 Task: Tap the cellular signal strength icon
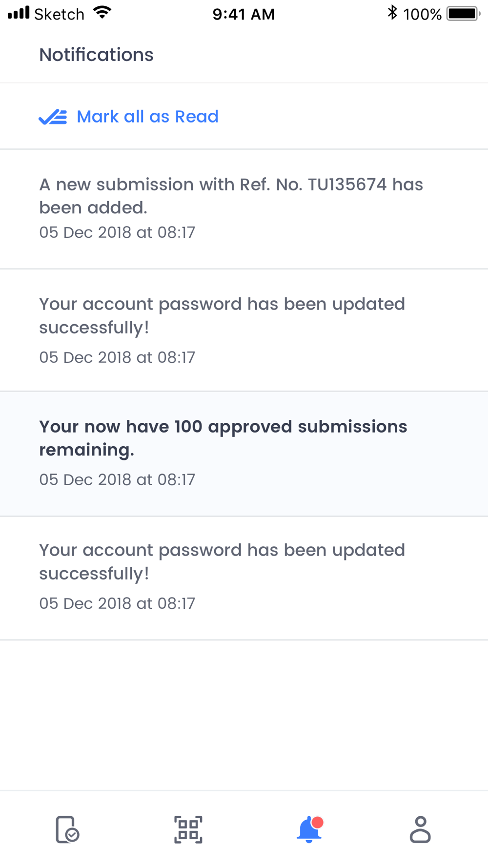point(19,13)
